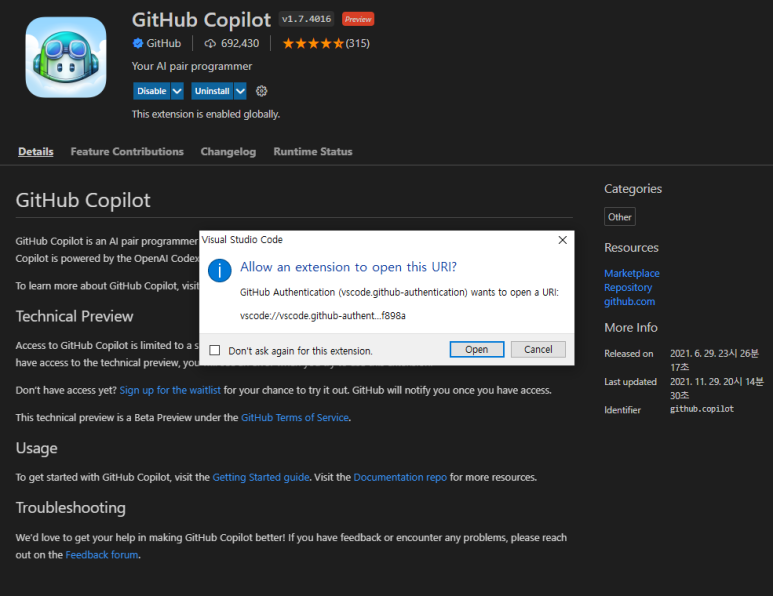Open the Marketplace resource link
Screen dimensions: 773x596
pyautogui.click(x=632, y=273)
